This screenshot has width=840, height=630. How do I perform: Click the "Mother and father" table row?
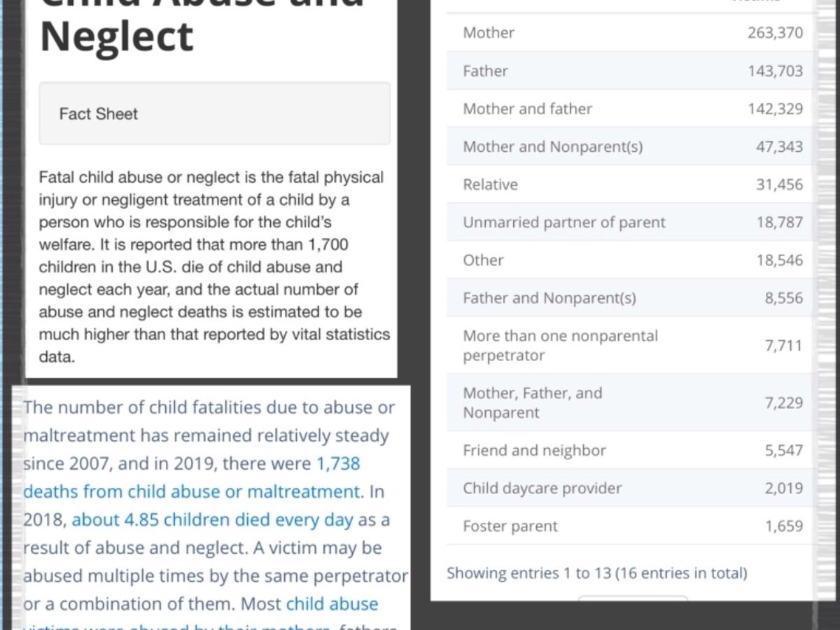tap(629, 108)
